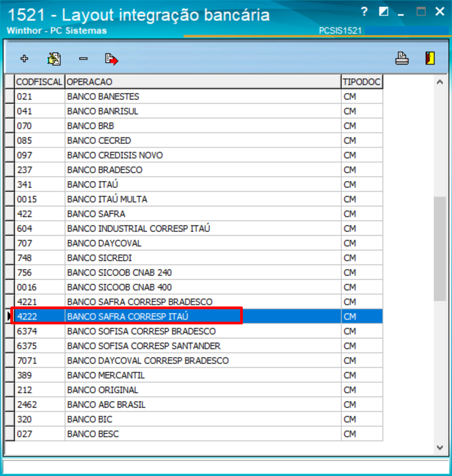Click the CM cell in BANCO BANESTES row
The height and width of the screenshot is (476, 452).
point(362,97)
